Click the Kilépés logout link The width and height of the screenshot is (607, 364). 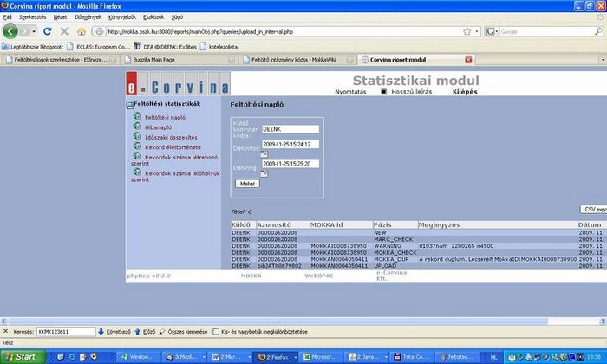coord(465,91)
